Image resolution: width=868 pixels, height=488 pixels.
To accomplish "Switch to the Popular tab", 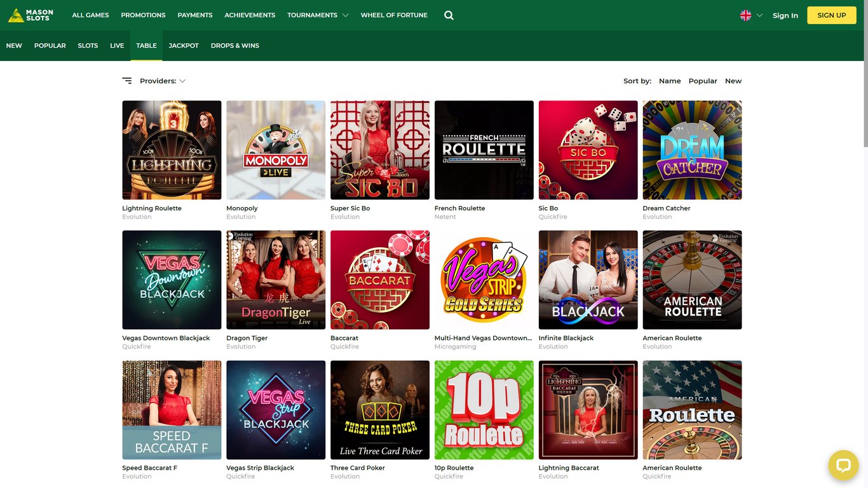I will point(50,46).
